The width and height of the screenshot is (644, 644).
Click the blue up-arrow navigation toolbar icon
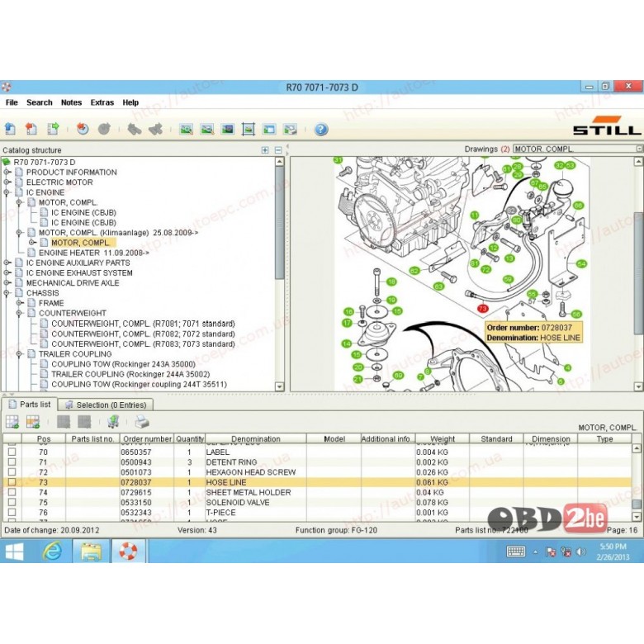(x=10, y=129)
